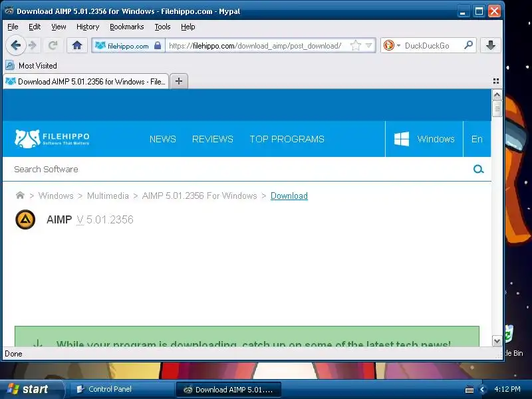Viewport: 532px width, 399px height.
Task: Click the Recycle Bin desktop icon
Action: coord(513,341)
